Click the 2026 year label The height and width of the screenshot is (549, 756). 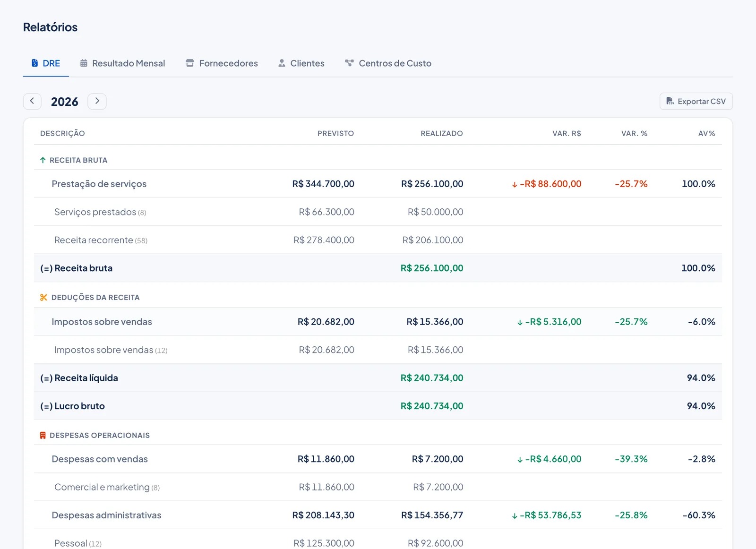65,102
